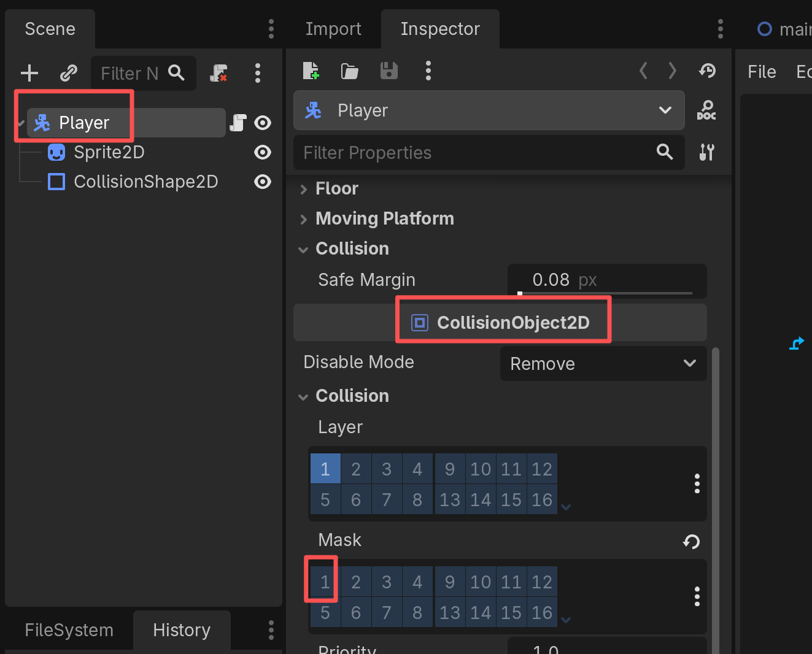Open the Disable Mode dropdown
Viewport: 812px width, 654px height.
click(603, 364)
